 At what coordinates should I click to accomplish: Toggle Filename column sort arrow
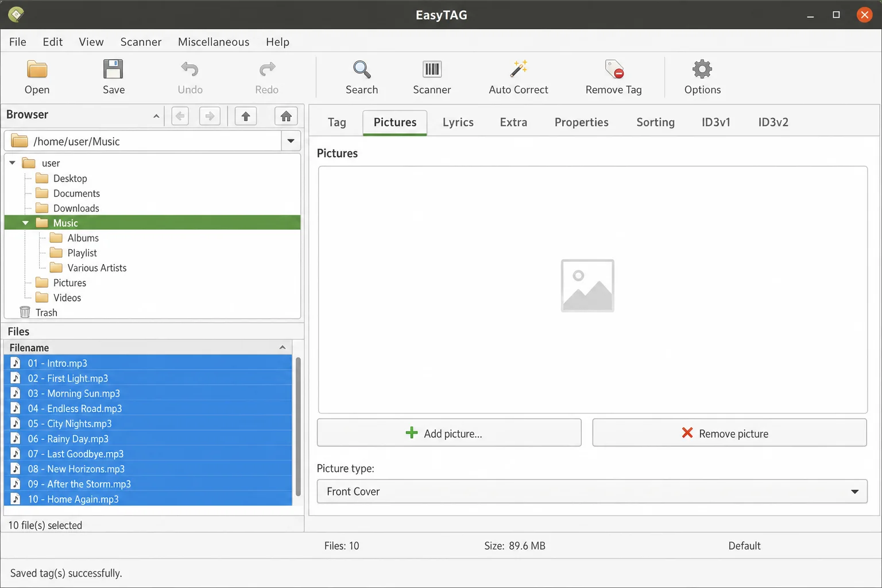tap(283, 347)
